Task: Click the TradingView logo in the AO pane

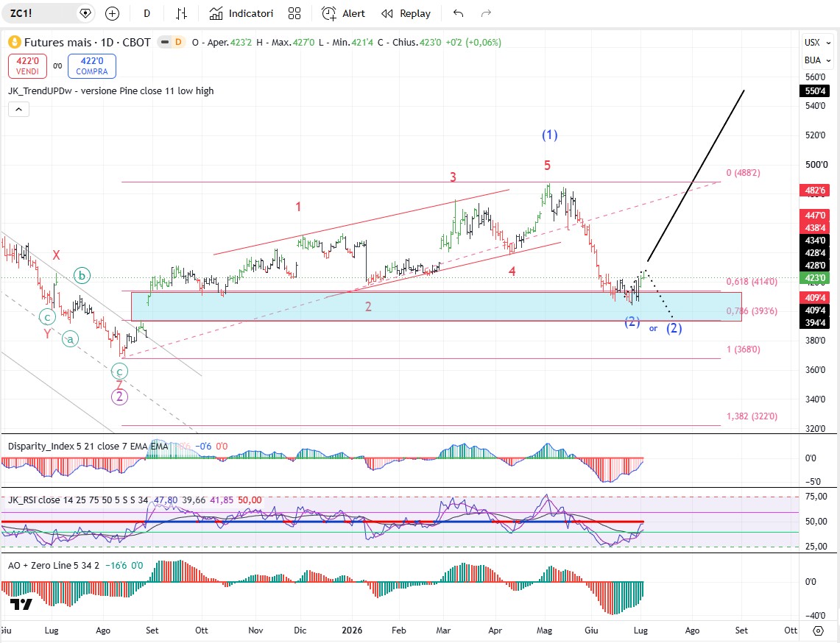Action: (x=21, y=605)
